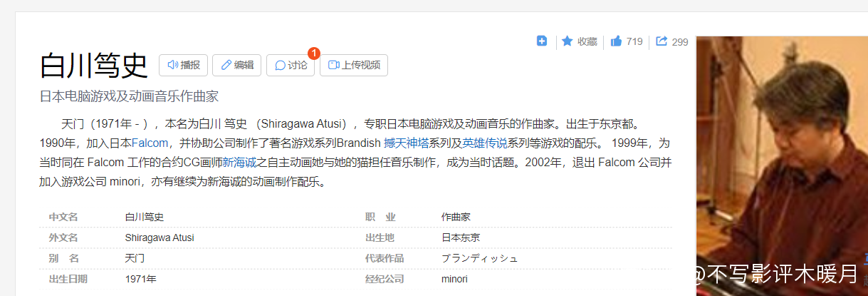Open the Falcom link in the summary
Viewport: 868px width, 296px height.
tap(150, 143)
